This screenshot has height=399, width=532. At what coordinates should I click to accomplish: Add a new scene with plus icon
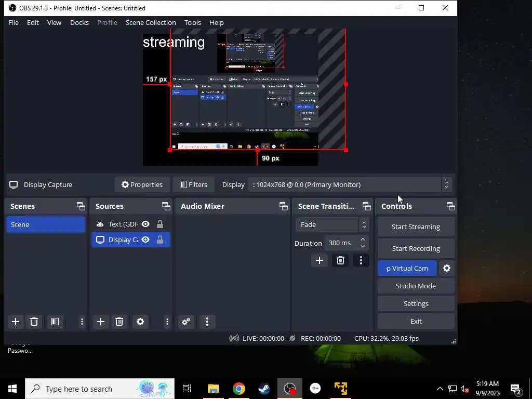coord(16,322)
